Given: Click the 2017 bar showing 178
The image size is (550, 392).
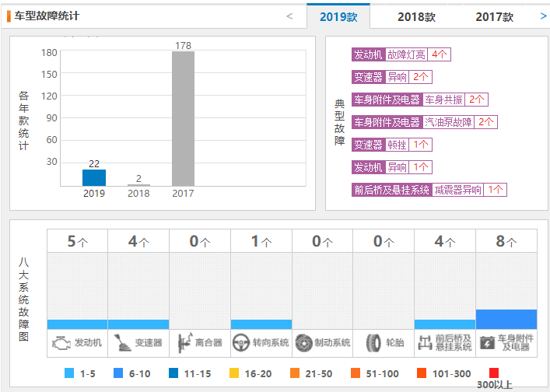Looking at the screenshot, I should point(183,118).
